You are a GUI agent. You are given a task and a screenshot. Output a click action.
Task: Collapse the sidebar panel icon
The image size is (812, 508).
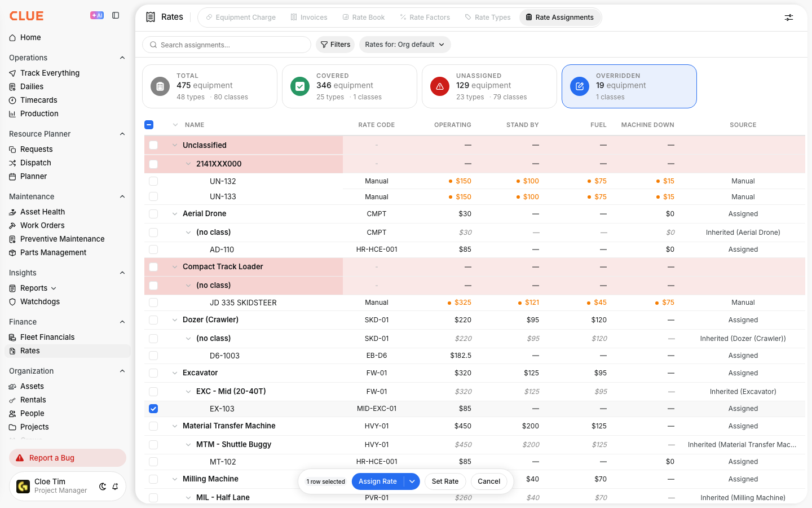click(x=116, y=16)
